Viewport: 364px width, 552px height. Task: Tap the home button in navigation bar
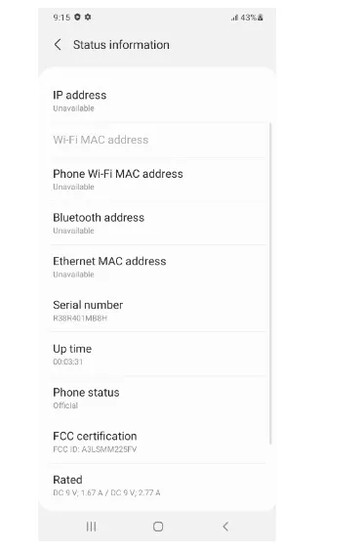(158, 526)
